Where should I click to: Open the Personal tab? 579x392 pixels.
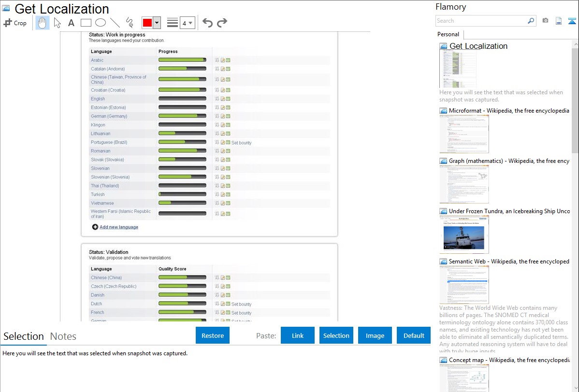[x=448, y=34]
